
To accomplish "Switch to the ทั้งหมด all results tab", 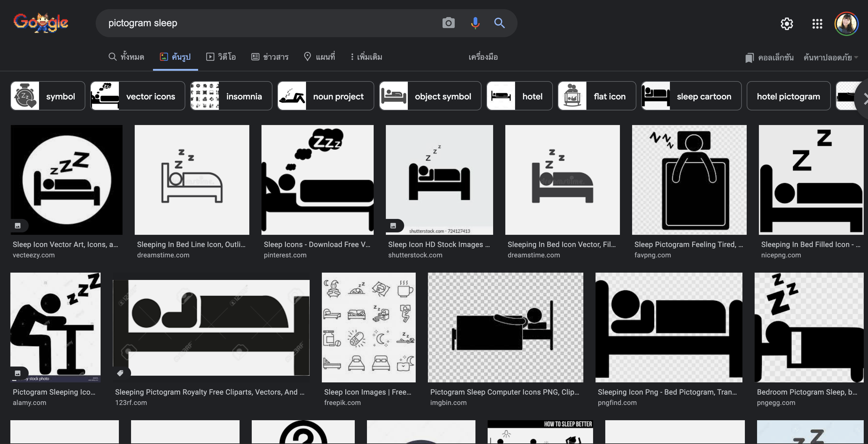I will (x=126, y=57).
